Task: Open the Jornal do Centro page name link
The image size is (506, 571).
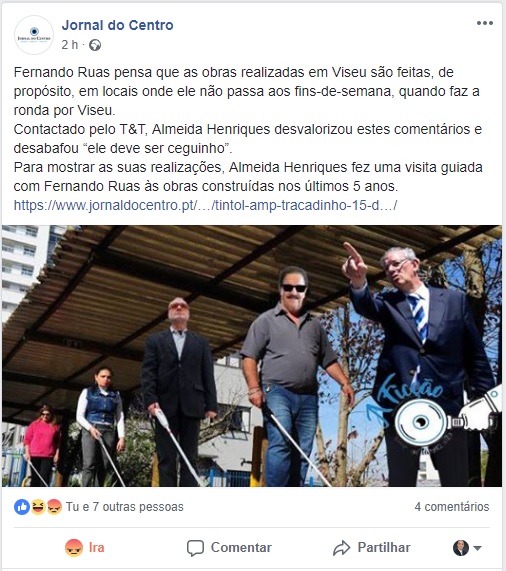Action: (x=118, y=25)
